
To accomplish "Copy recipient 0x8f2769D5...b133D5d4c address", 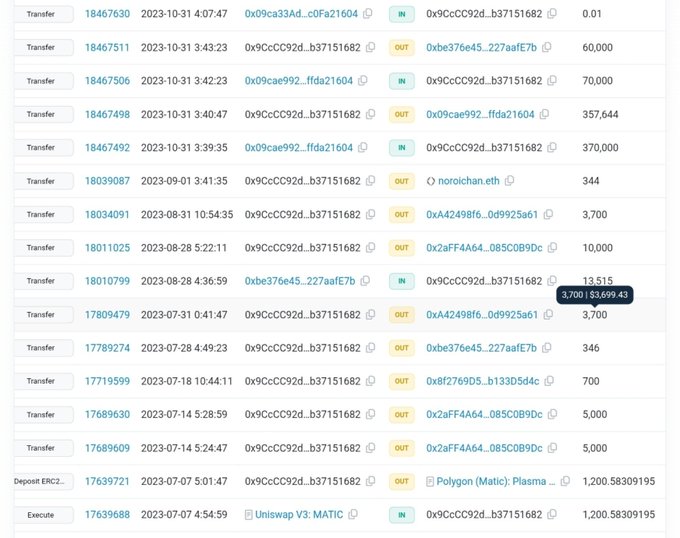I will pos(549,381).
